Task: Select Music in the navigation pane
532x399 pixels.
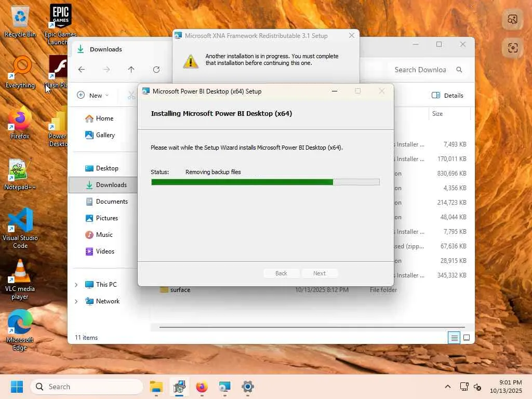Action: pyautogui.click(x=103, y=235)
